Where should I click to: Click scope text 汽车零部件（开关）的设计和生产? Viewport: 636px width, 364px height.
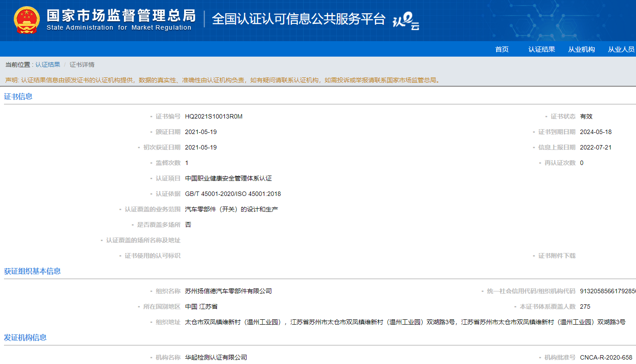click(231, 209)
